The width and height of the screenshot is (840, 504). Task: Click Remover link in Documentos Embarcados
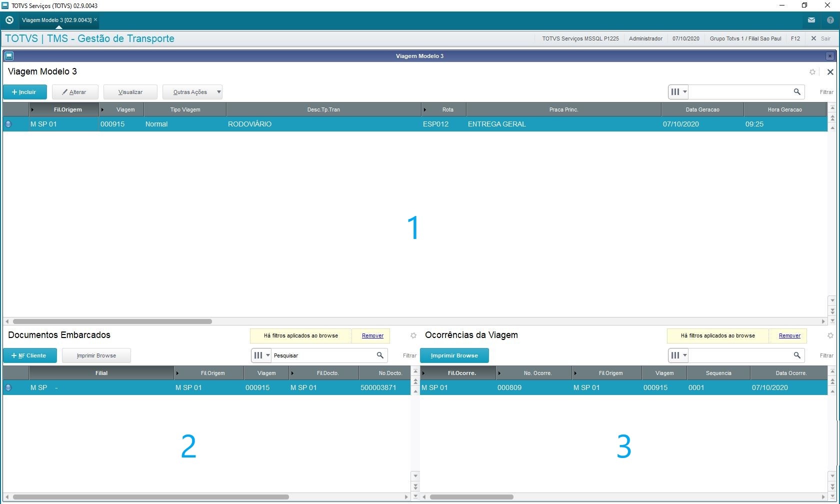pos(372,335)
